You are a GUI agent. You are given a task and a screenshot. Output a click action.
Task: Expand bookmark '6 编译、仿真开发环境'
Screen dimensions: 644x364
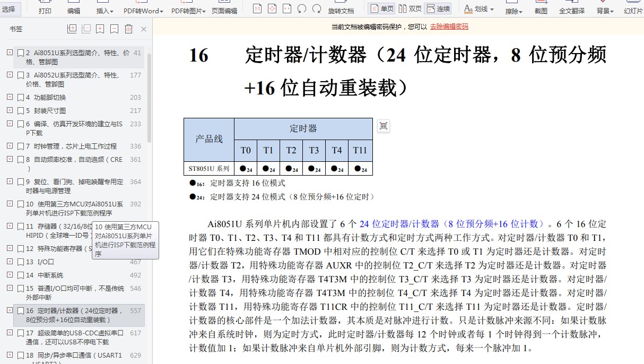(10, 124)
